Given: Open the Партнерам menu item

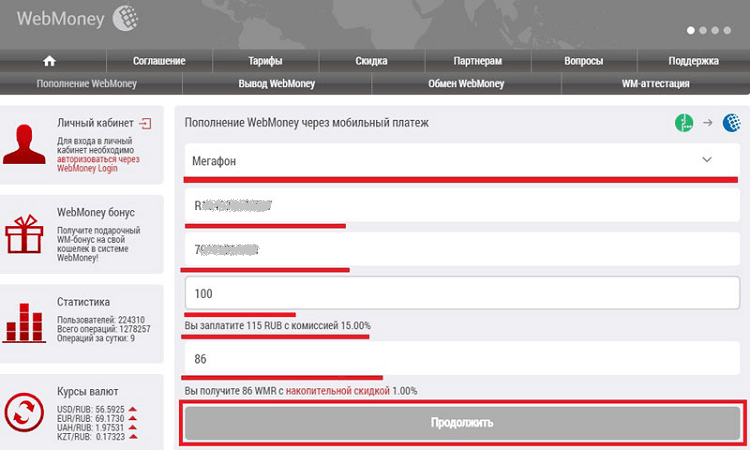Looking at the screenshot, I should (477, 61).
